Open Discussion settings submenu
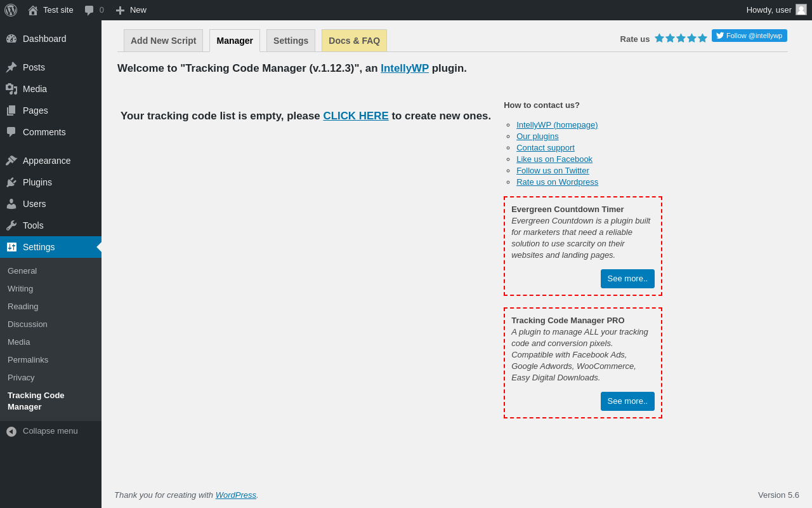Screen dimensions: 812x508 [27, 324]
